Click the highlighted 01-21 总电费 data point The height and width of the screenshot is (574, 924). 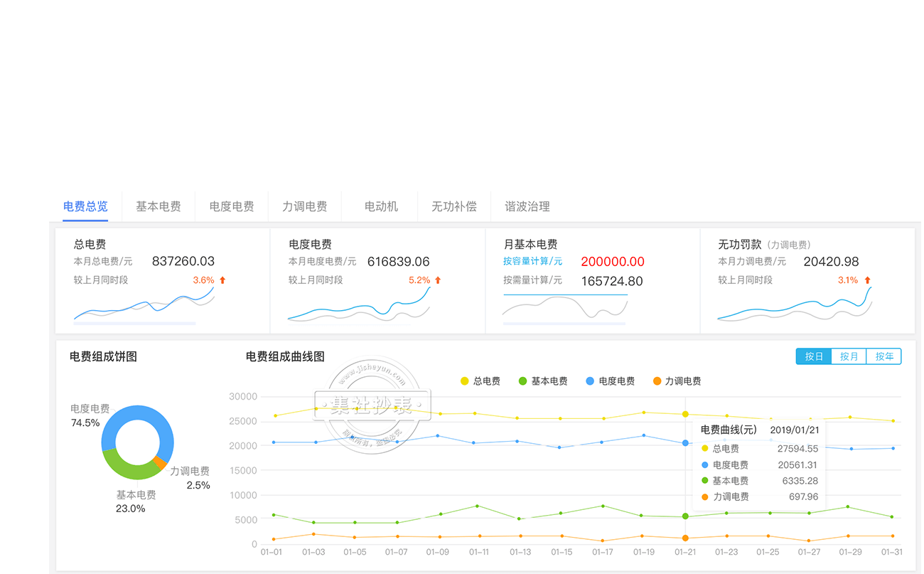pos(685,414)
